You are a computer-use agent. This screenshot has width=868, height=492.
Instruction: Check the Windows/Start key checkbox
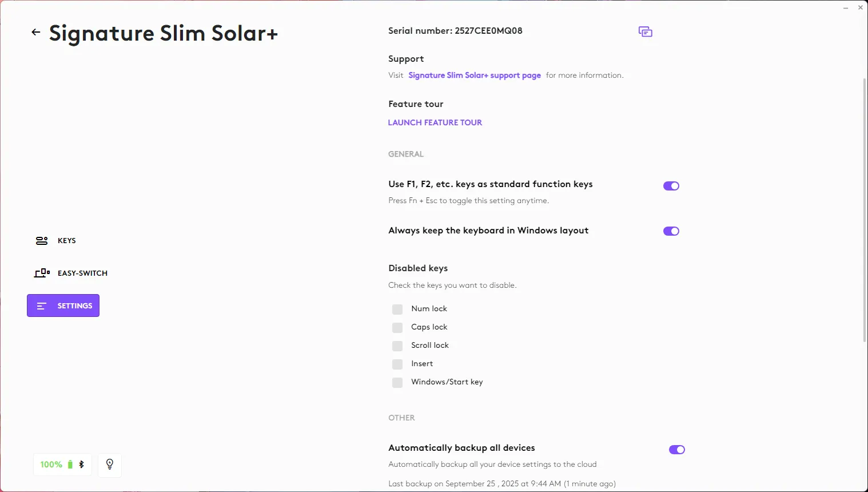397,383
